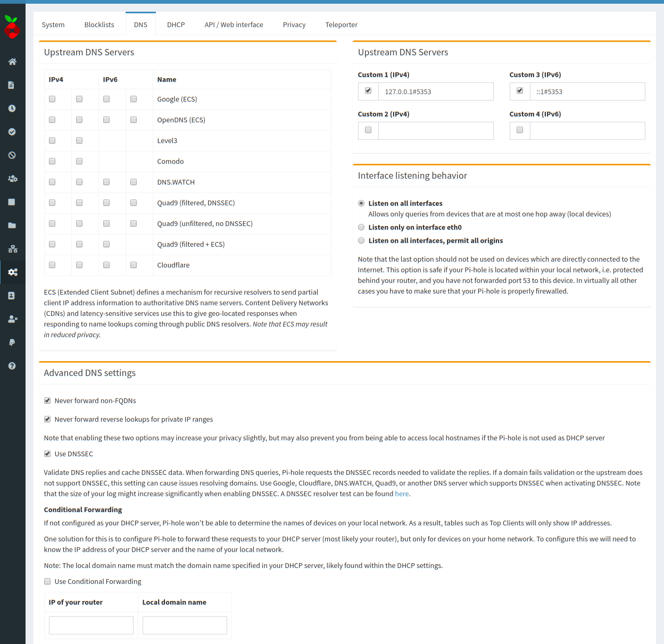Toggle the Use DNSSEC checkbox
Screen dimensions: 664x644
pyautogui.click(x=47, y=454)
